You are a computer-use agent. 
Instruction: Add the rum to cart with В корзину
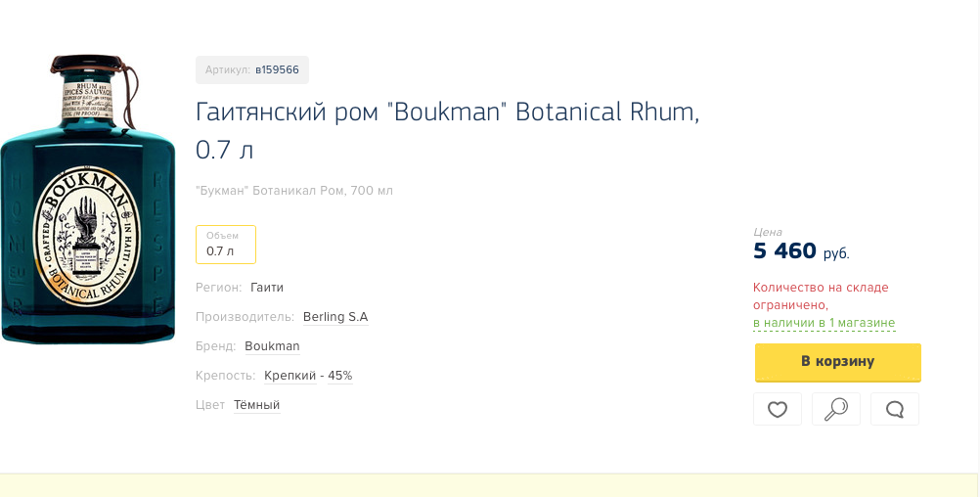(837, 362)
